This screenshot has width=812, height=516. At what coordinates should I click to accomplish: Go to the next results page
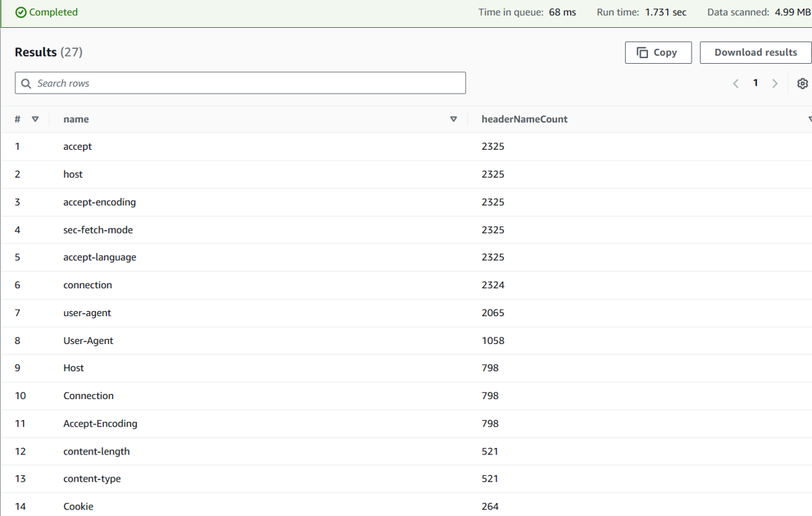click(775, 83)
